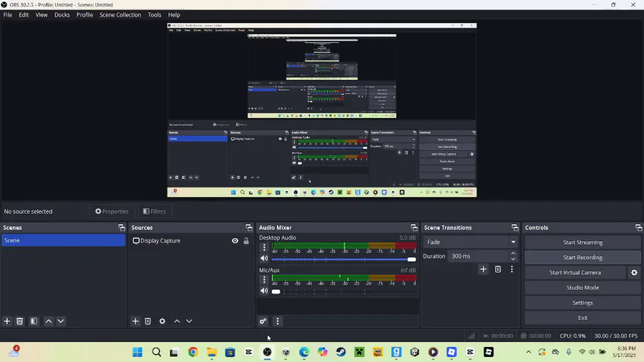Open Settings from Controls
Image resolution: width=644 pixels, height=362 pixels.
(x=582, y=303)
